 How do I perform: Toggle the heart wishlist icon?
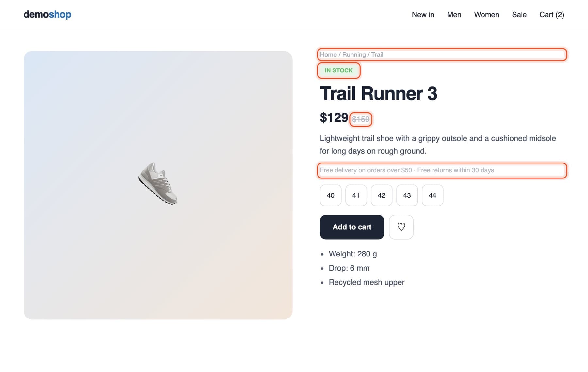pos(401,227)
